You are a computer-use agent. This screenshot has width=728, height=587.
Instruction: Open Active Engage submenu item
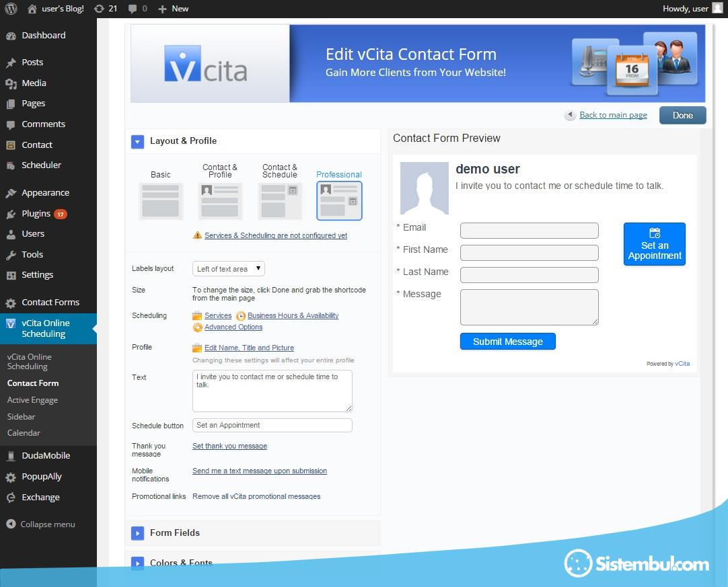pos(32,400)
